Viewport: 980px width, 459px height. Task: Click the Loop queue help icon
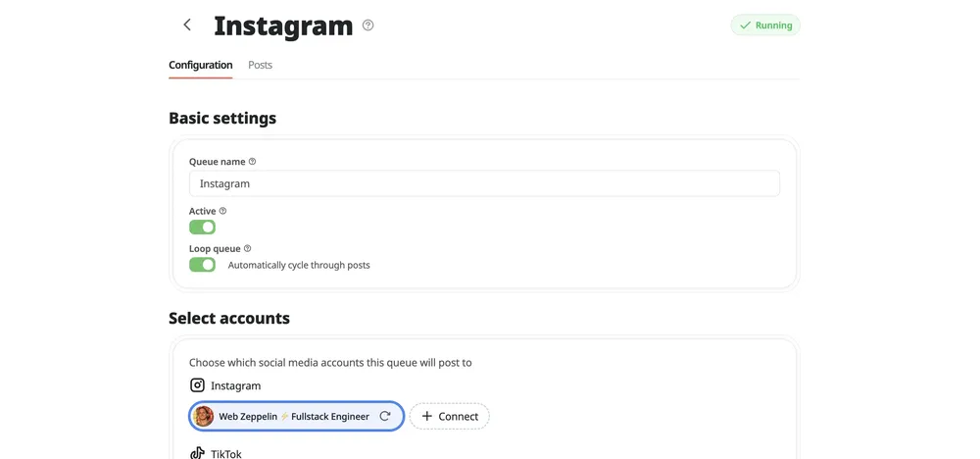(247, 249)
